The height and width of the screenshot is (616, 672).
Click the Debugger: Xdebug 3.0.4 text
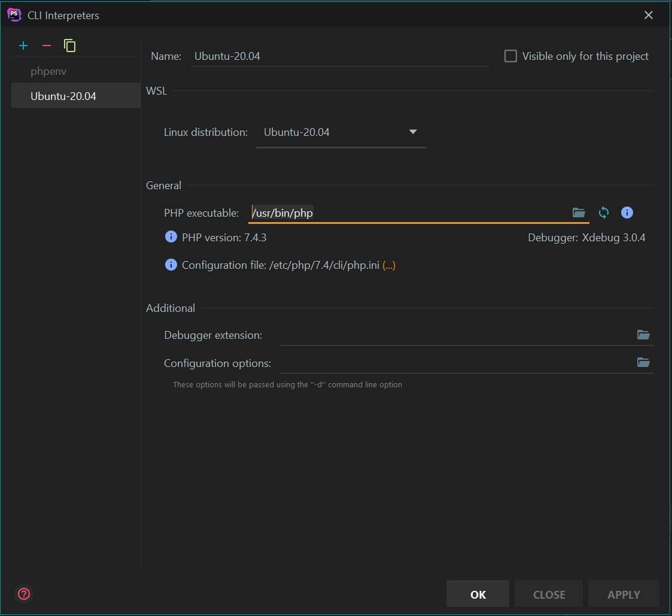tap(586, 238)
